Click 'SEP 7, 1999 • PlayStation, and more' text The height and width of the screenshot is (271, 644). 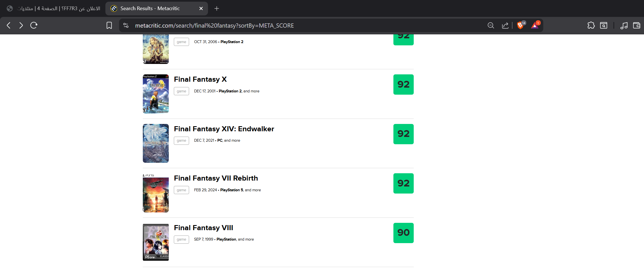[224, 239]
